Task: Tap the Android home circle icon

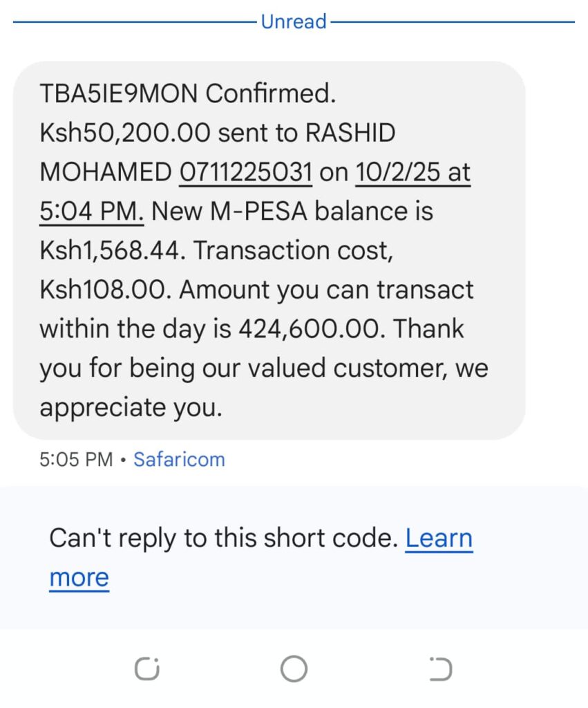Action: click(x=294, y=669)
